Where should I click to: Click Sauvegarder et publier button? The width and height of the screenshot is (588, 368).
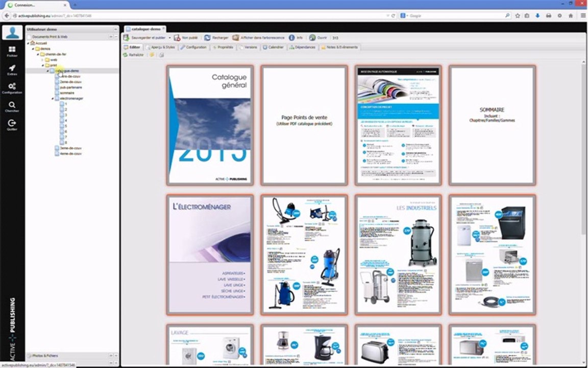(x=145, y=38)
